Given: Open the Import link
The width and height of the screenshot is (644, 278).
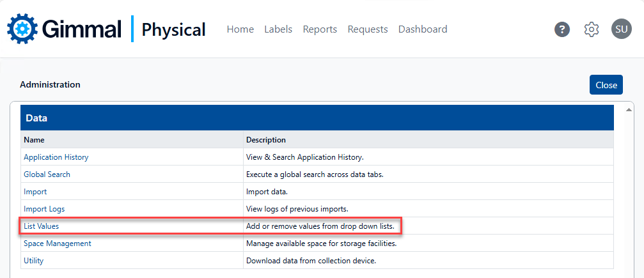Looking at the screenshot, I should point(35,191).
